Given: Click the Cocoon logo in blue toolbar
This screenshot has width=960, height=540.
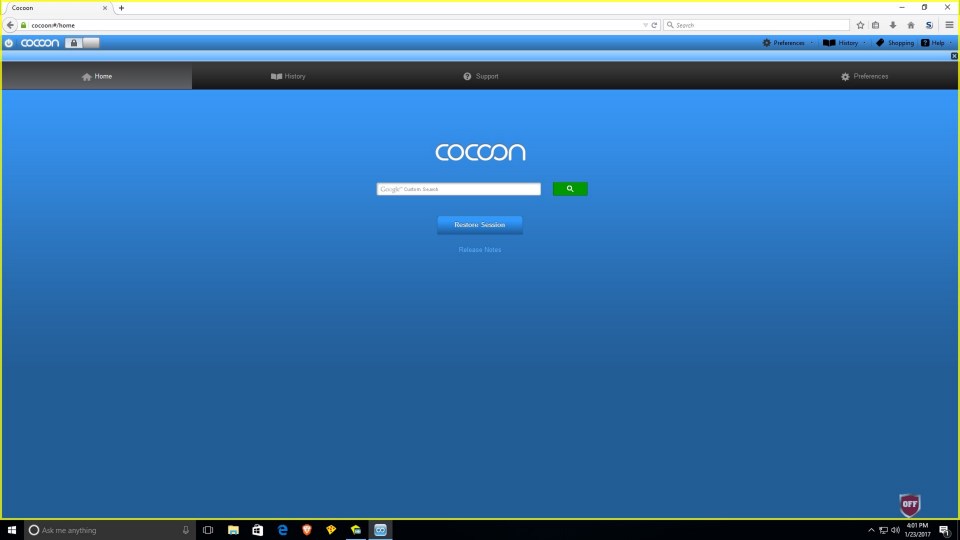Looking at the screenshot, I should pos(40,43).
